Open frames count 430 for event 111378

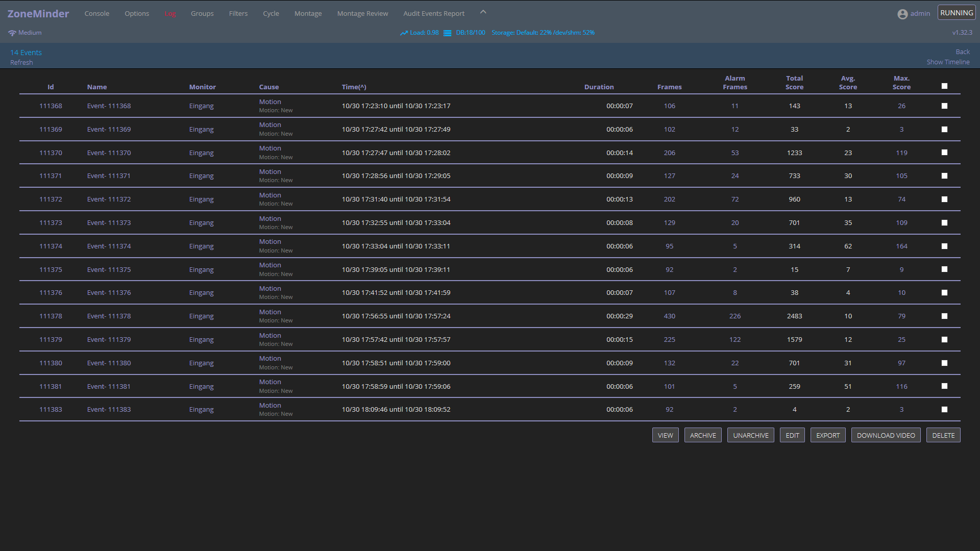[x=669, y=316]
